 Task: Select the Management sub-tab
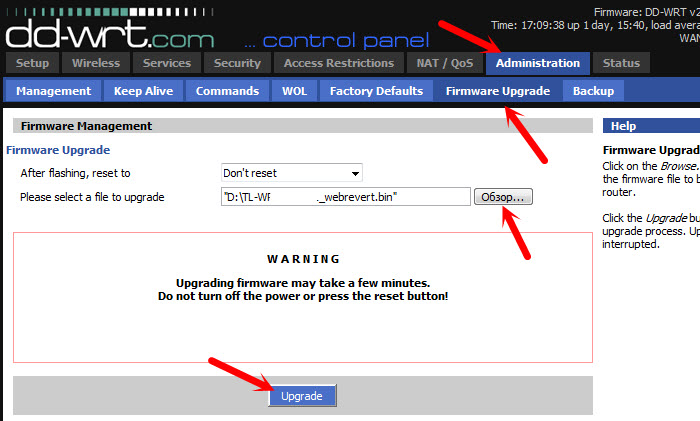(x=54, y=91)
